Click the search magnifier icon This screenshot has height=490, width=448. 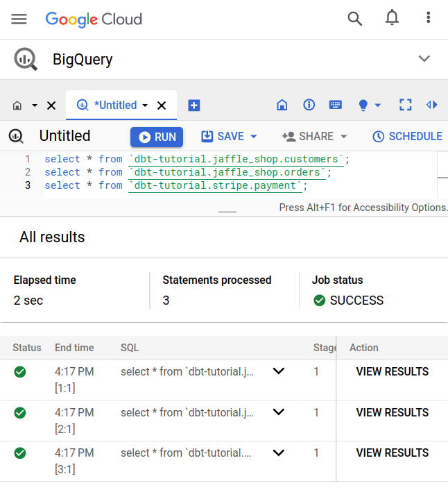point(355,19)
